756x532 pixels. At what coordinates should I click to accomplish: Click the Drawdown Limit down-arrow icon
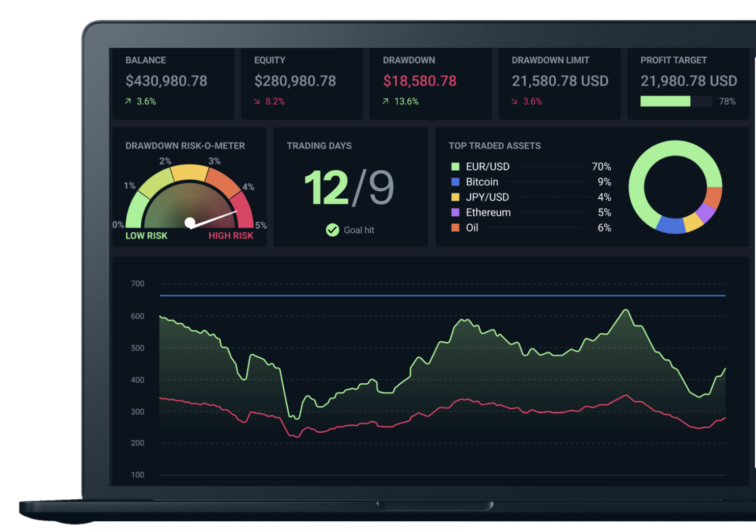pos(515,101)
